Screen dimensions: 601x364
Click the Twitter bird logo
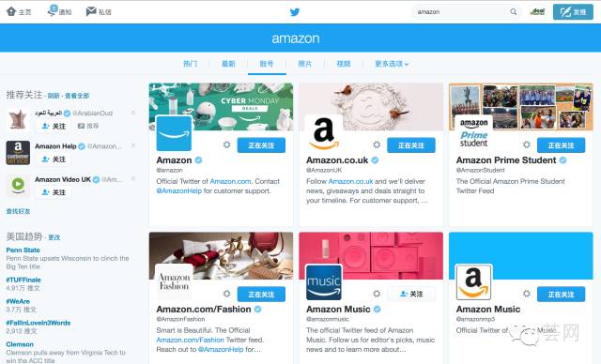[295, 12]
